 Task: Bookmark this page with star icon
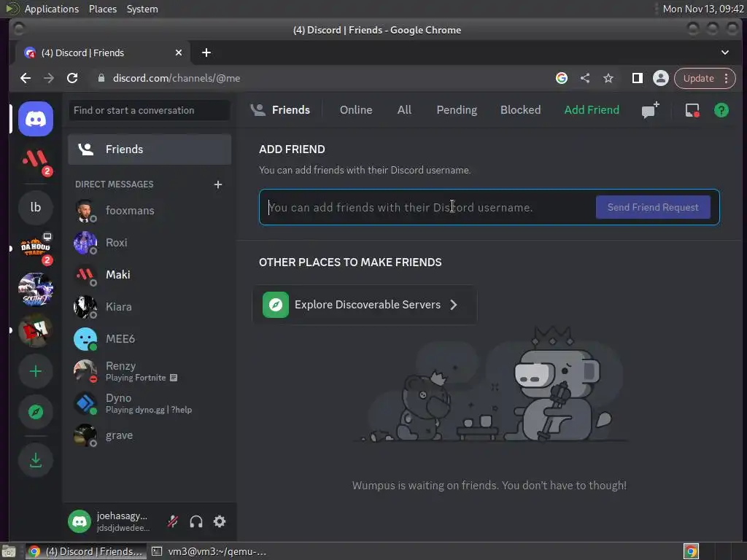pyautogui.click(x=608, y=78)
